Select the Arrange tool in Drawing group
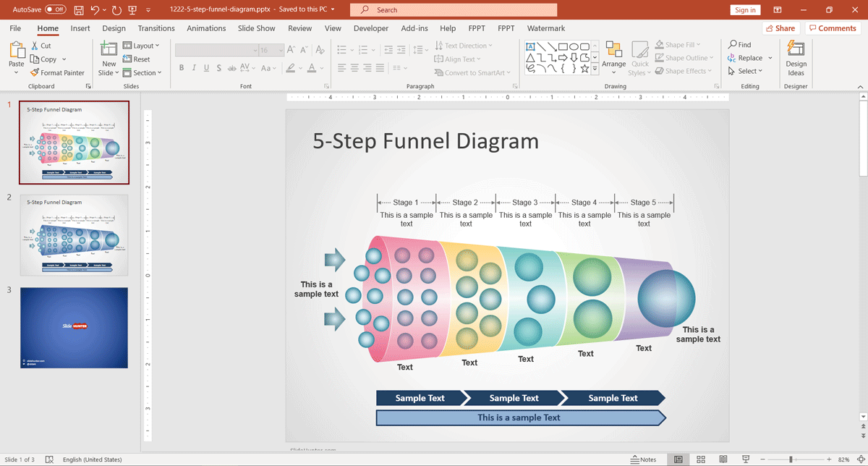Viewport: 868px width, 466px height. pyautogui.click(x=613, y=58)
